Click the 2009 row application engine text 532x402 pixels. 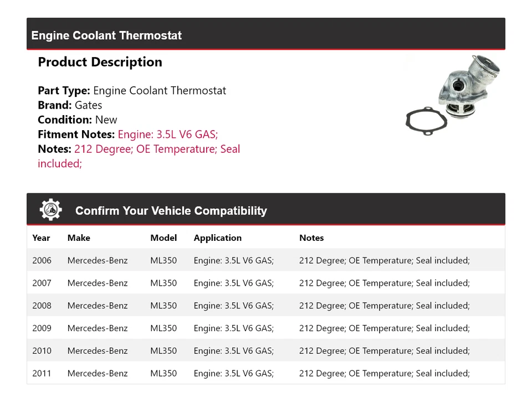(233, 328)
